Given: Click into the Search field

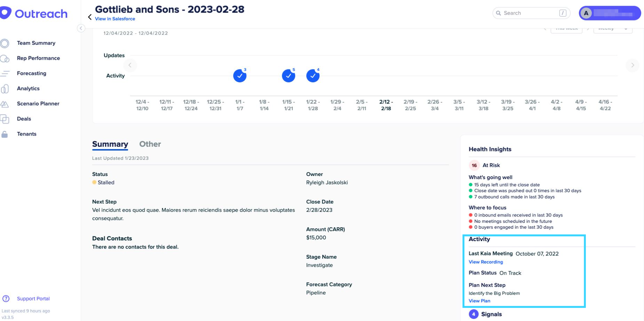Looking at the screenshot, I should [x=531, y=13].
